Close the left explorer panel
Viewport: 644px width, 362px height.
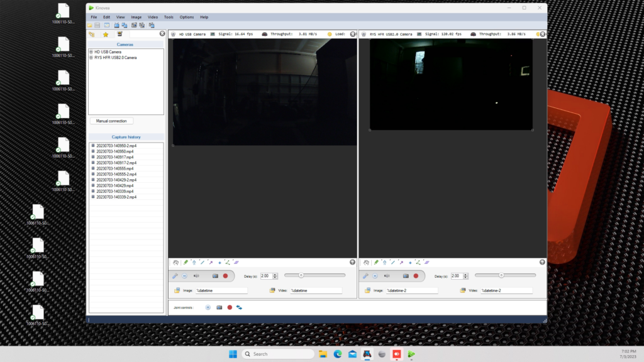click(x=162, y=34)
